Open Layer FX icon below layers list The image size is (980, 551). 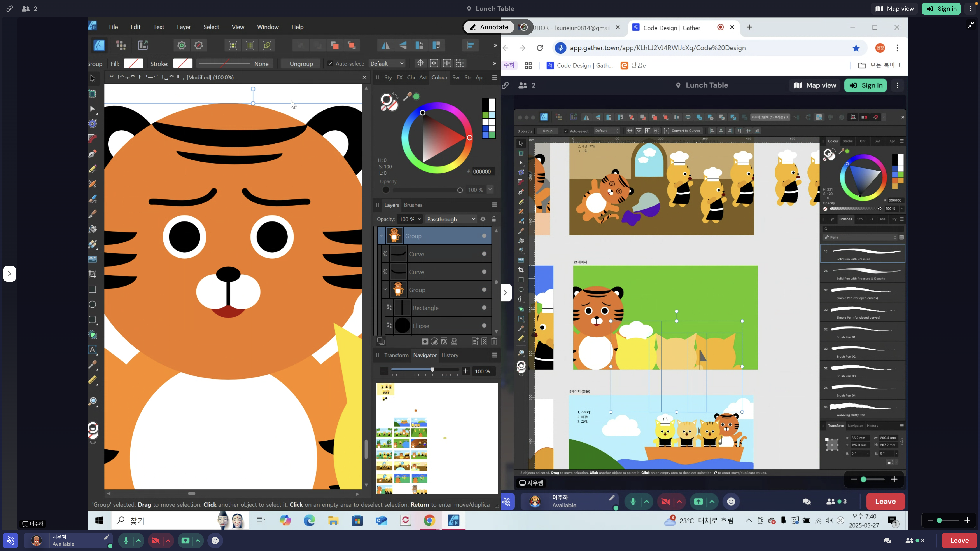pos(444,342)
